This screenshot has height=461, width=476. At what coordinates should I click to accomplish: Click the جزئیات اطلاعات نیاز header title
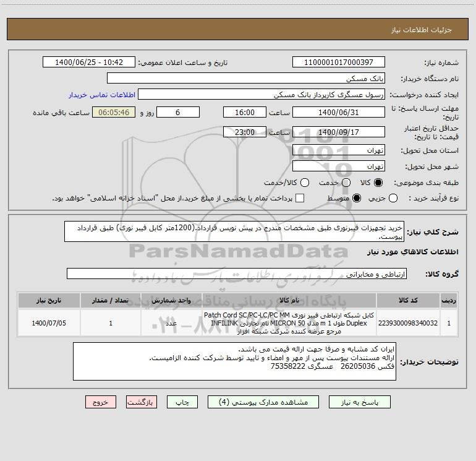pyautogui.click(x=422, y=30)
